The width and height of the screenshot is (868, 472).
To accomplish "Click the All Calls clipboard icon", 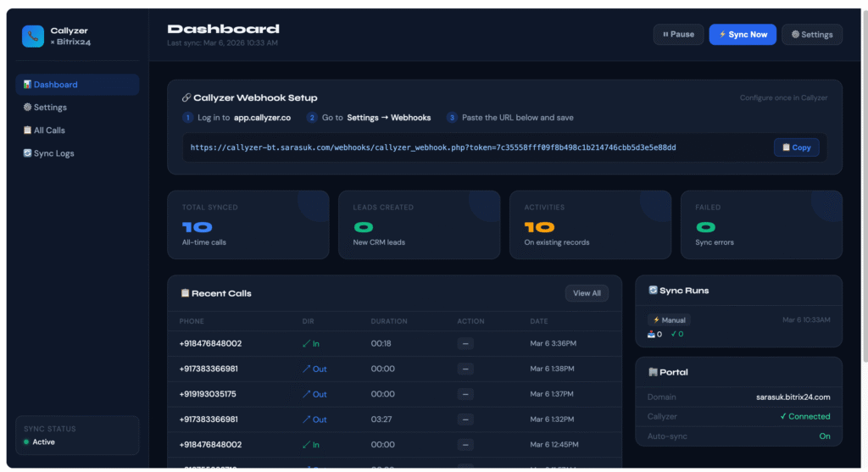I will tap(27, 130).
